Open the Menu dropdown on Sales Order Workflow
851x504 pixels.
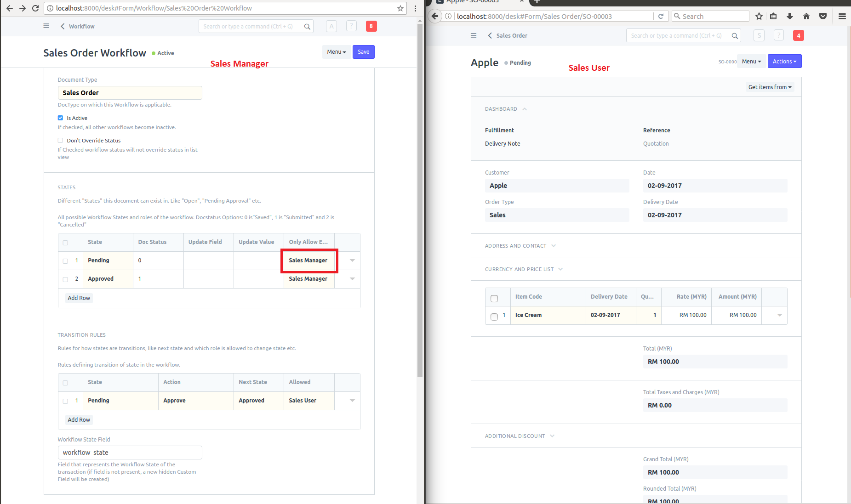tap(336, 51)
